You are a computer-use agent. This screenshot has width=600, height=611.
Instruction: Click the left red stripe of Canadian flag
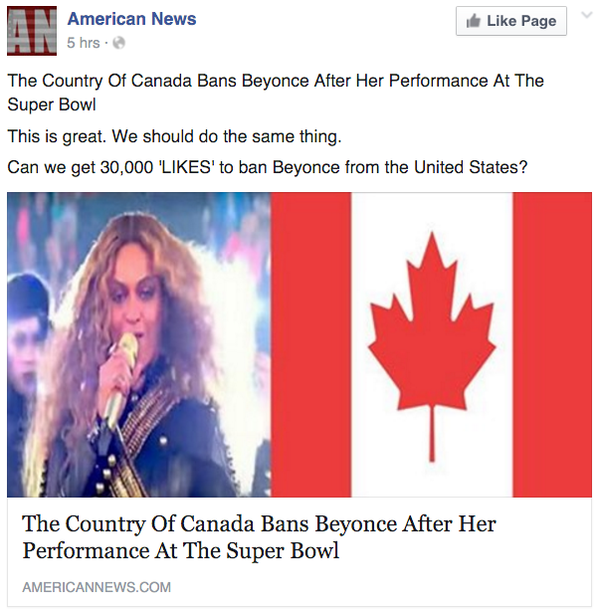coord(311,344)
